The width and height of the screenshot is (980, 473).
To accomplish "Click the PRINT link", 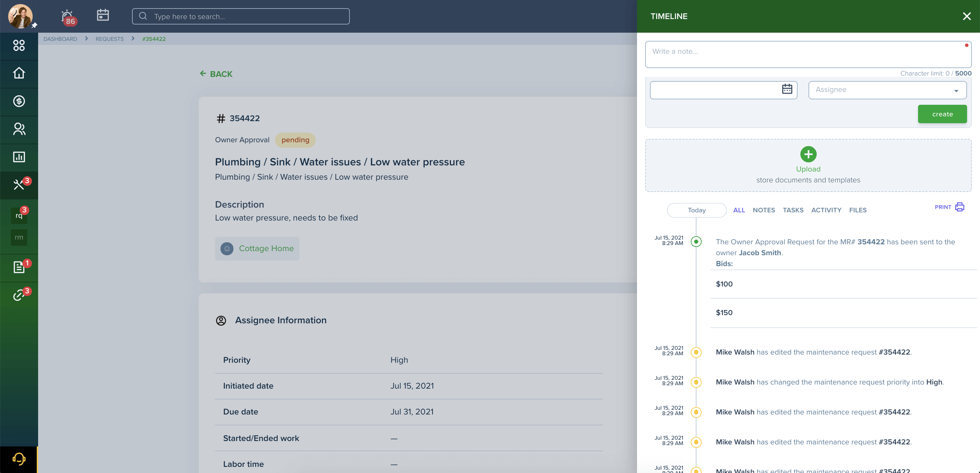I will pos(943,207).
